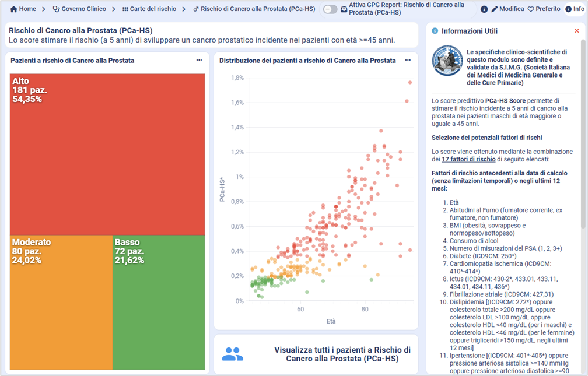Click Visualizza tutti i pazienti a Rischio
588x376 pixels.
coord(342,354)
